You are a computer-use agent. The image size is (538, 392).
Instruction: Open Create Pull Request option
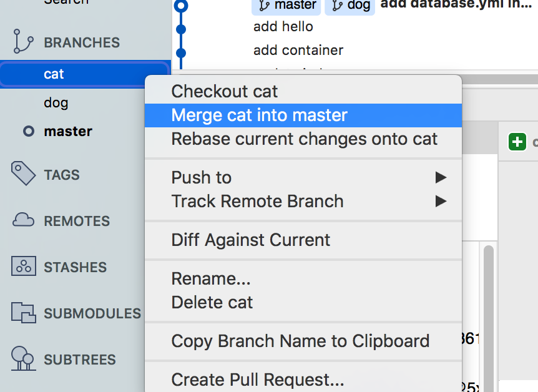(x=258, y=379)
